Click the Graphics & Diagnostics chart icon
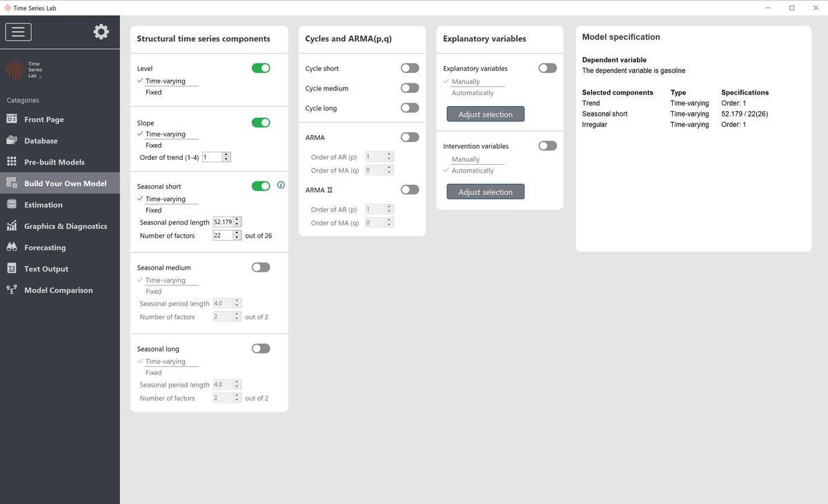This screenshot has width=828, height=504. tap(12, 226)
